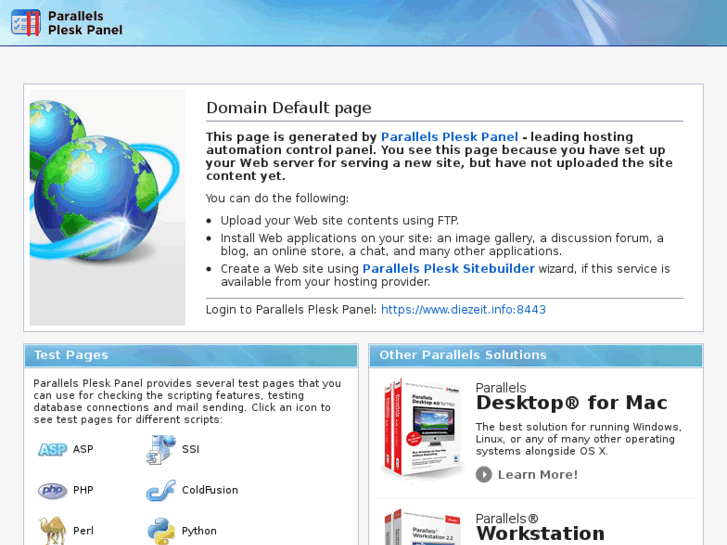Open the https://www.diezeit.info:8443 login link
727x545 pixels.
[463, 309]
